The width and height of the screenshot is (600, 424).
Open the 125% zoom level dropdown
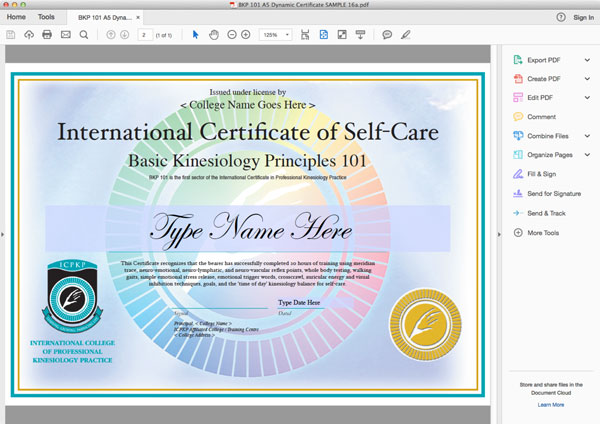[276, 35]
